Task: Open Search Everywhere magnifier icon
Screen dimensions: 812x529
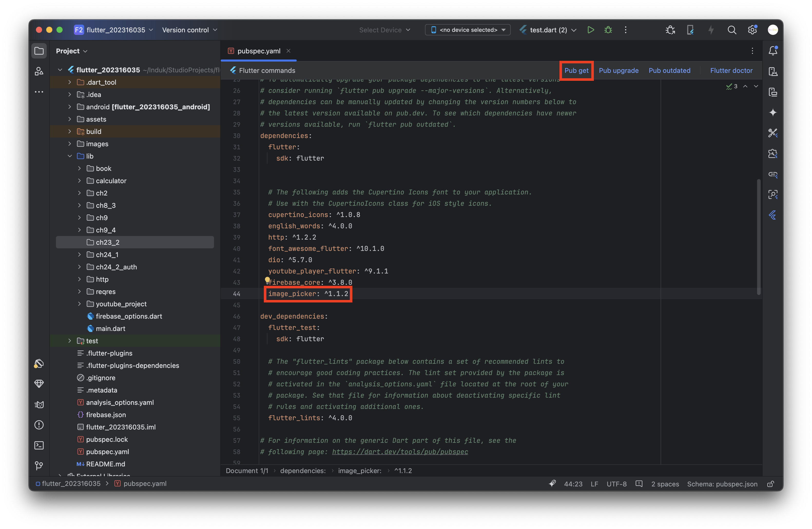Action: pos(731,30)
